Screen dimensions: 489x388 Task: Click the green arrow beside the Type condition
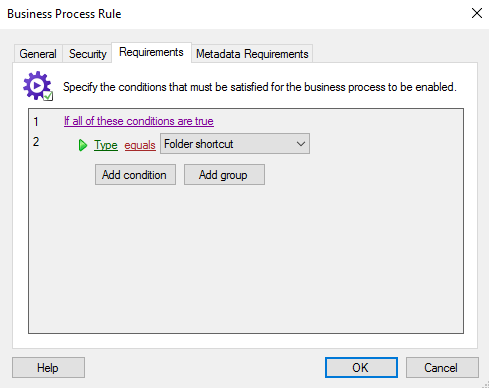tap(83, 145)
